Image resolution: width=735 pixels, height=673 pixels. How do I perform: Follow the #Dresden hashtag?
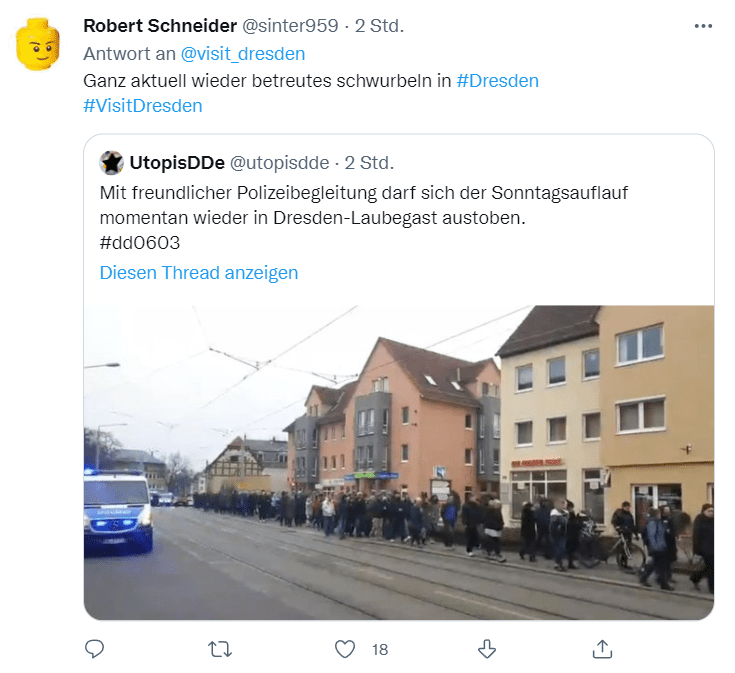click(497, 81)
